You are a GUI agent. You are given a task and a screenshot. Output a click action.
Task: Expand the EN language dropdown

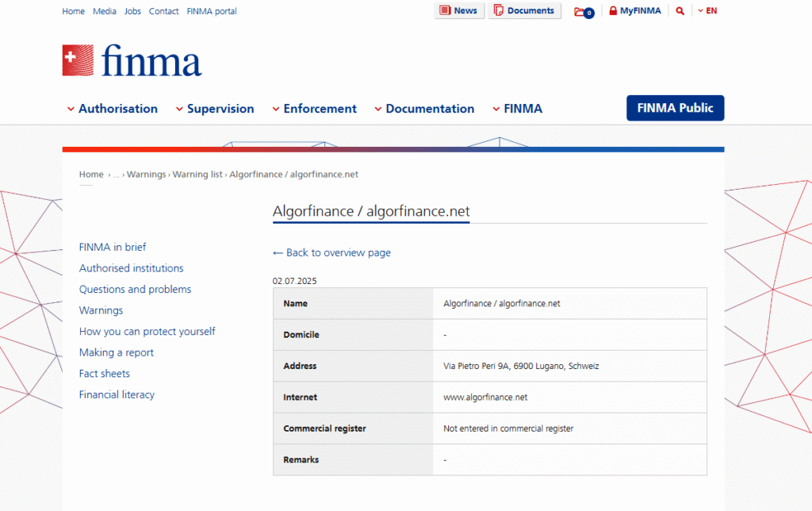tap(707, 10)
